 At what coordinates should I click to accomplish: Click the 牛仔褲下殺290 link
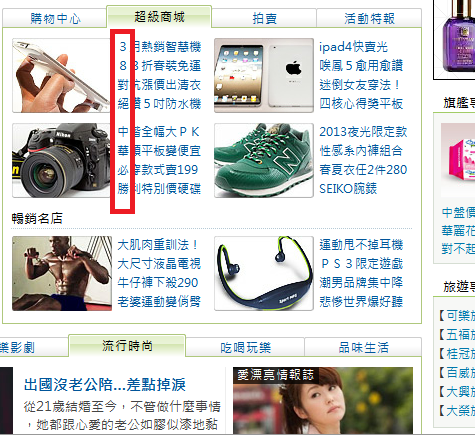tap(158, 283)
